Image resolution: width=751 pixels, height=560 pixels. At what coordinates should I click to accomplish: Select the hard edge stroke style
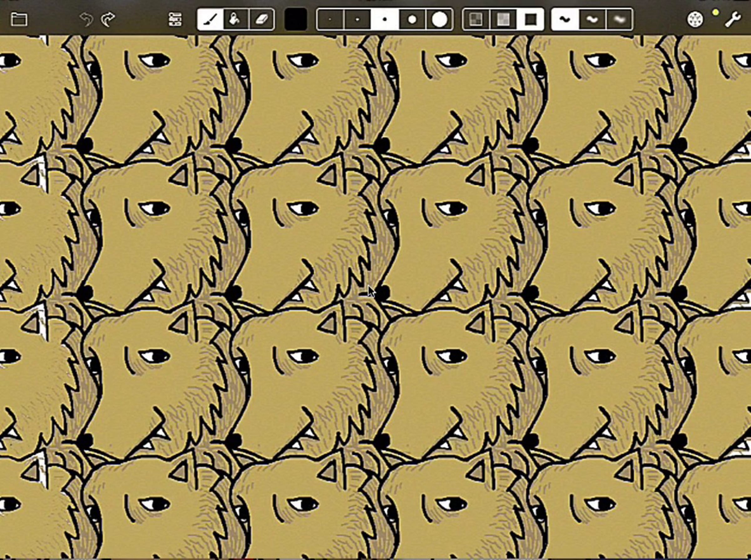tap(565, 19)
